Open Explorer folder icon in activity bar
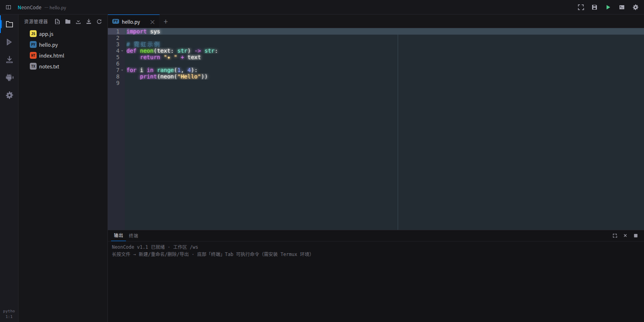This screenshot has width=644, height=322. [x=9, y=25]
